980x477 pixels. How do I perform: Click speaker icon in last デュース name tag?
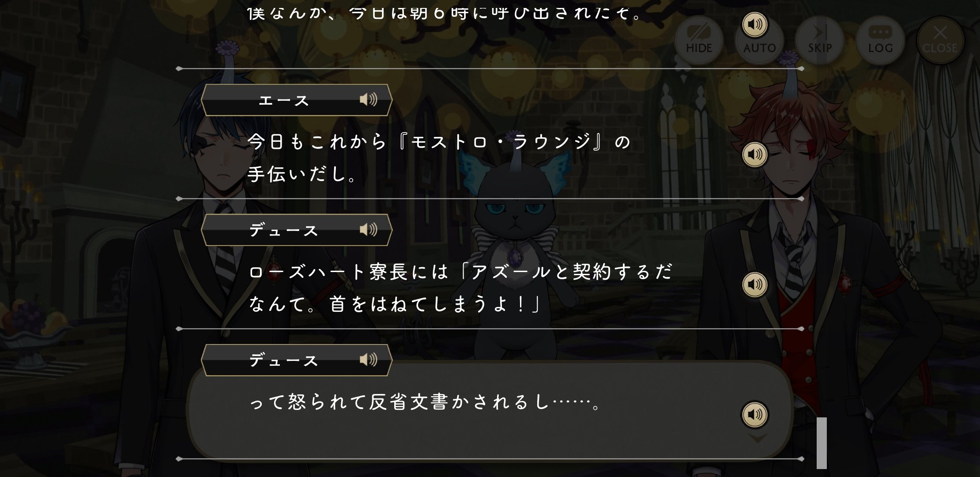[368, 360]
